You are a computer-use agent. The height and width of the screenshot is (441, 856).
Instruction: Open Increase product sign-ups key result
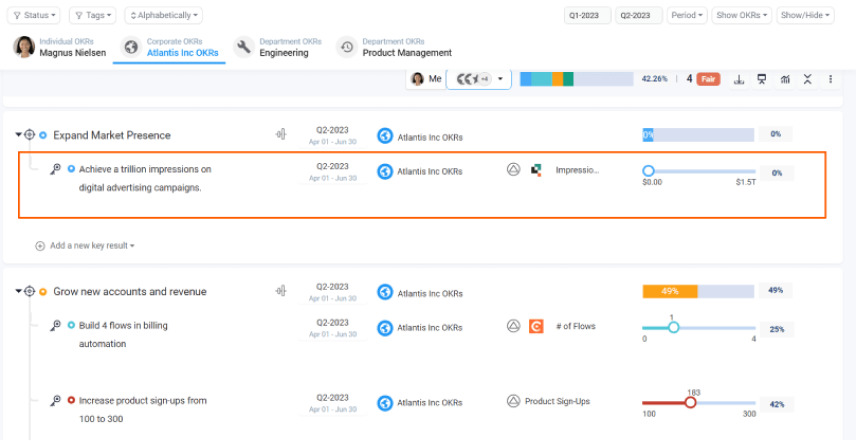tap(143, 410)
